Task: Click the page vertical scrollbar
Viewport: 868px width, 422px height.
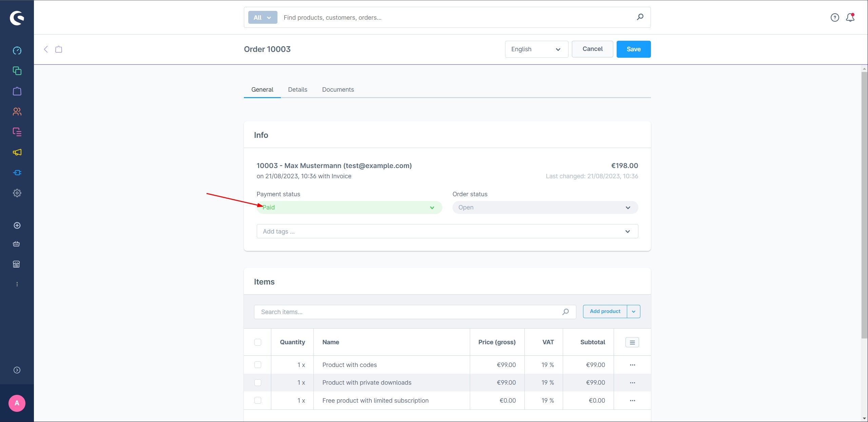Action: coord(864,205)
